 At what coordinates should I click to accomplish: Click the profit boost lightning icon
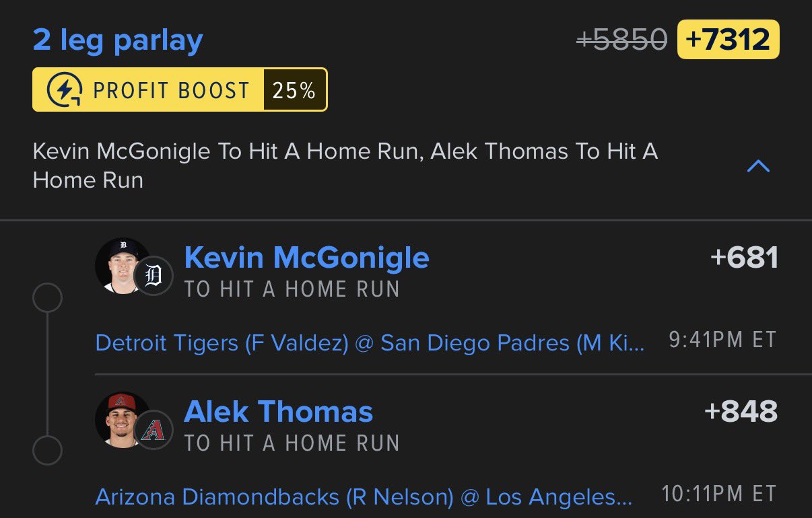(65, 90)
